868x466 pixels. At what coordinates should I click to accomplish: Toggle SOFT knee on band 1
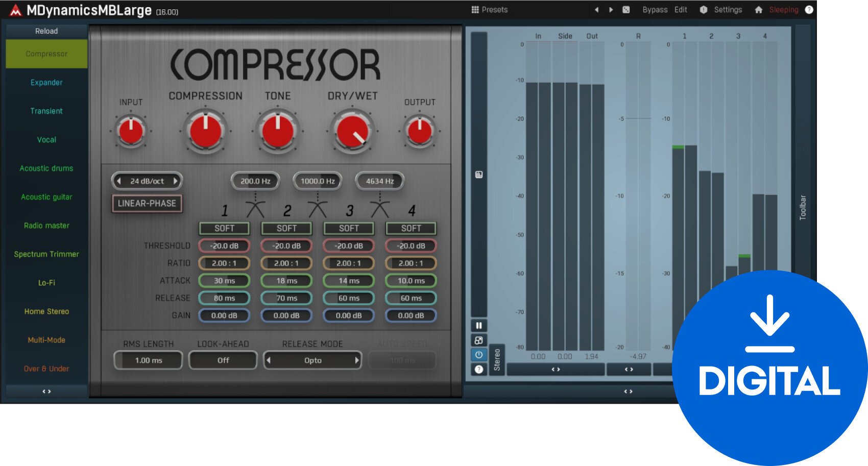224,228
